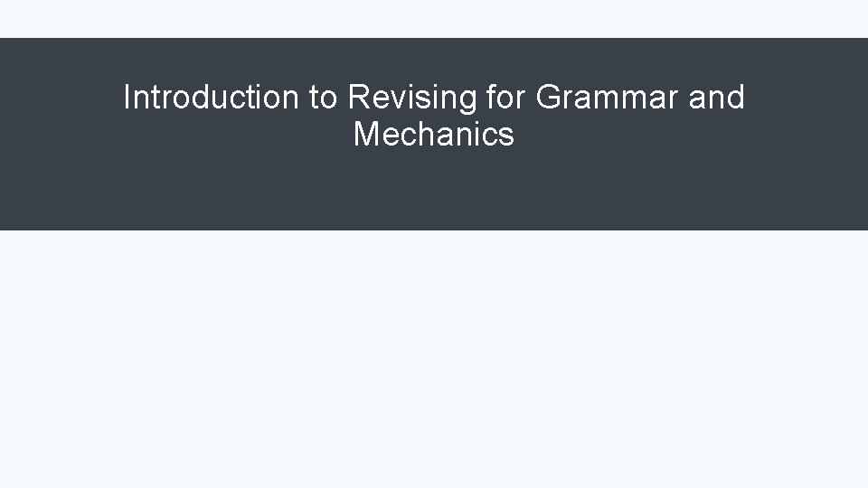Click the letter "d" ending the word "and"
Viewport: 868px width, 488px height.
click(x=738, y=97)
